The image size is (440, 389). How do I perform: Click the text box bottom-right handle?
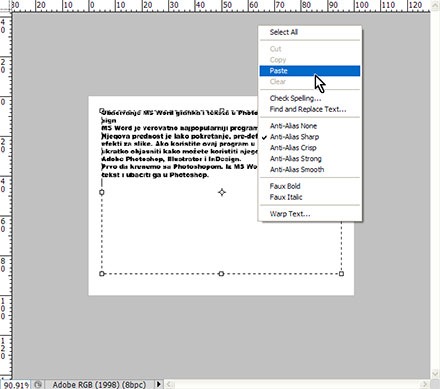341,274
